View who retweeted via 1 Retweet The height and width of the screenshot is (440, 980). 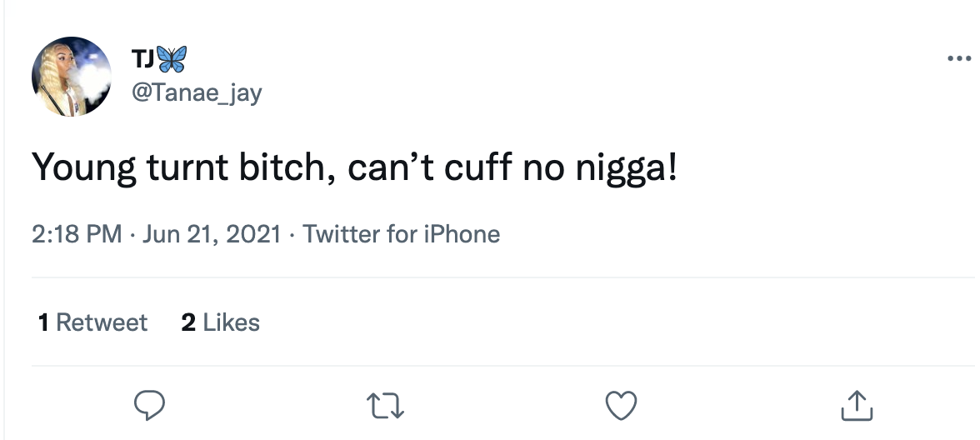pyautogui.click(x=92, y=322)
